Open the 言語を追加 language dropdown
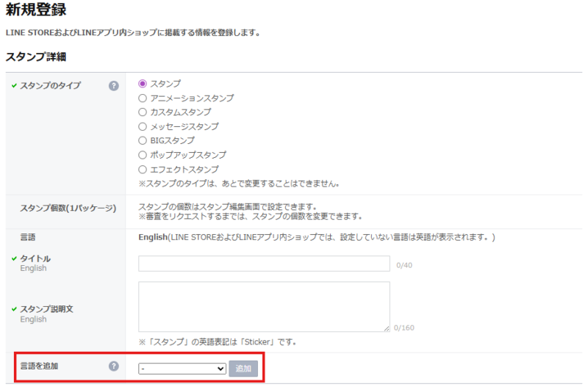The width and height of the screenshot is (588, 387). point(182,369)
